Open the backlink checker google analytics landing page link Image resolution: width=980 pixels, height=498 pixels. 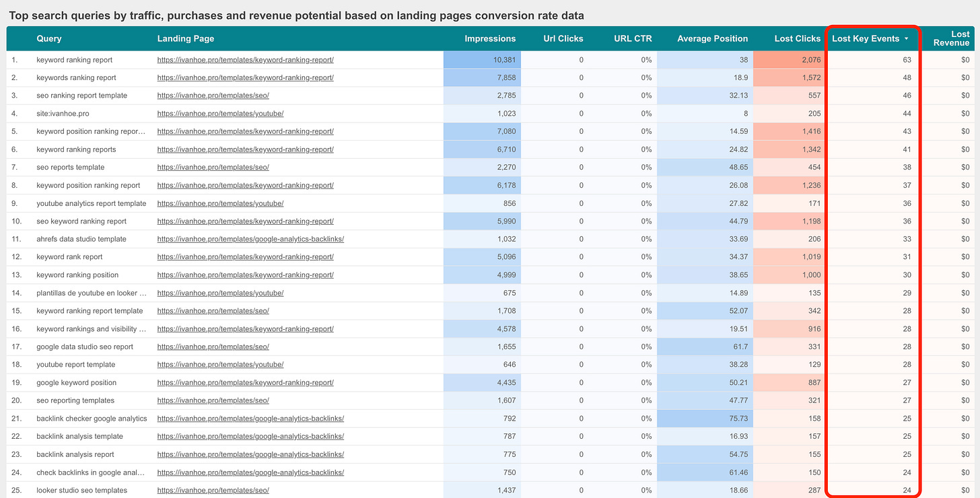(251, 418)
